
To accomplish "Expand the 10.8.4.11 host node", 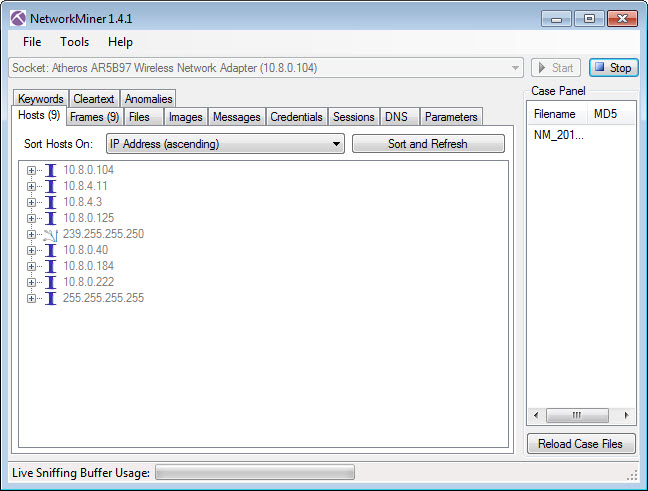I will pyautogui.click(x=31, y=186).
